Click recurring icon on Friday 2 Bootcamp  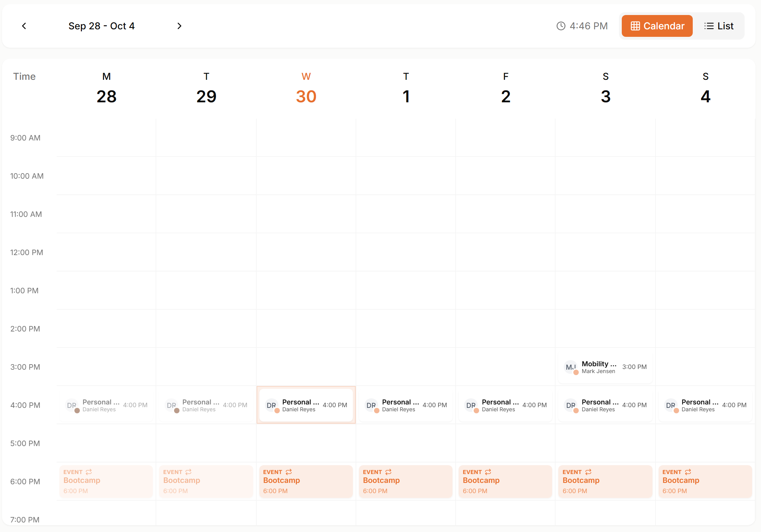pos(488,472)
